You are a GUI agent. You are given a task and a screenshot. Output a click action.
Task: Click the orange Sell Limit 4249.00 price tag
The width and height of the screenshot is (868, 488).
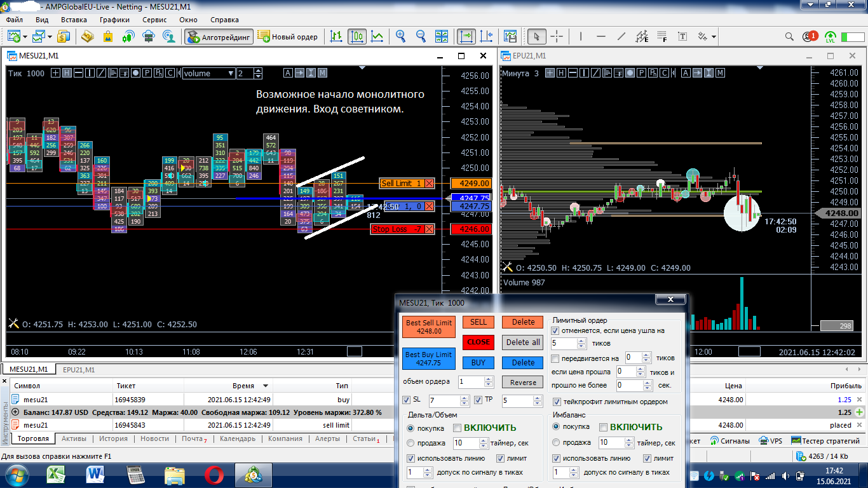pos(471,184)
